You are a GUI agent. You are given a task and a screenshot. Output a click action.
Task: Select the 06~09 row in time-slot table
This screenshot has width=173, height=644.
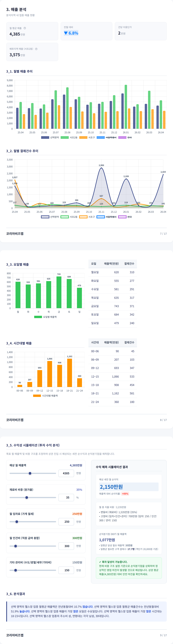coord(113,360)
